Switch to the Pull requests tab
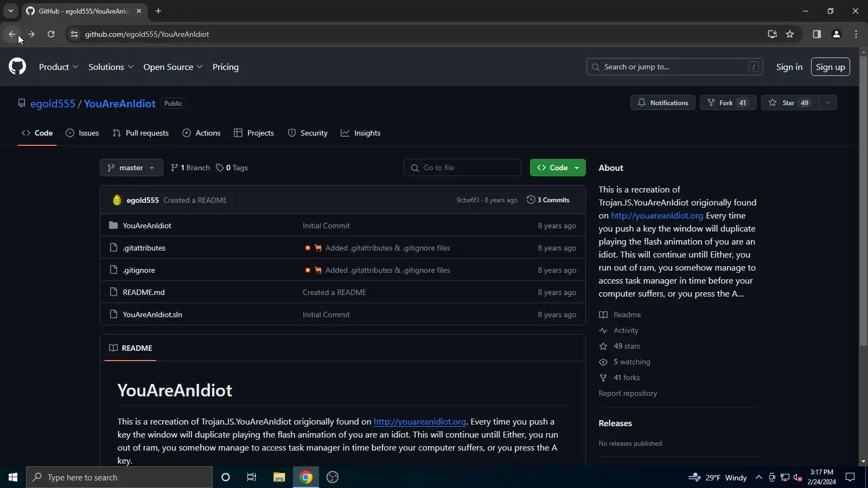Screen dimensions: 868x488 (x=141, y=133)
